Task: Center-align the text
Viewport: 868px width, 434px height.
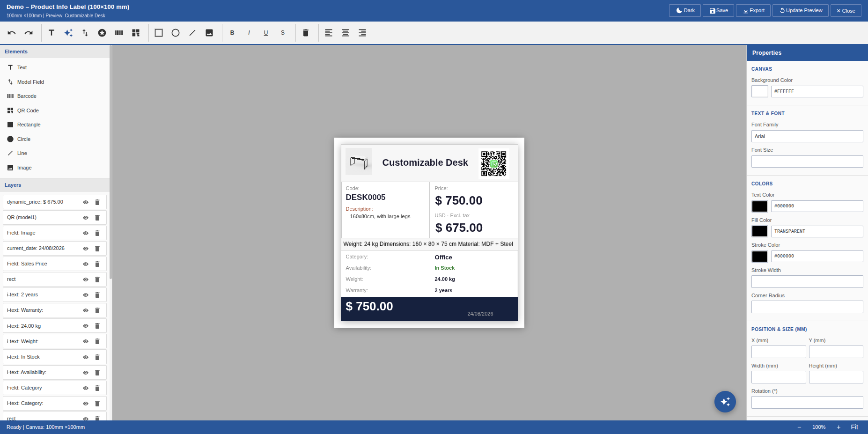Action: point(346,33)
